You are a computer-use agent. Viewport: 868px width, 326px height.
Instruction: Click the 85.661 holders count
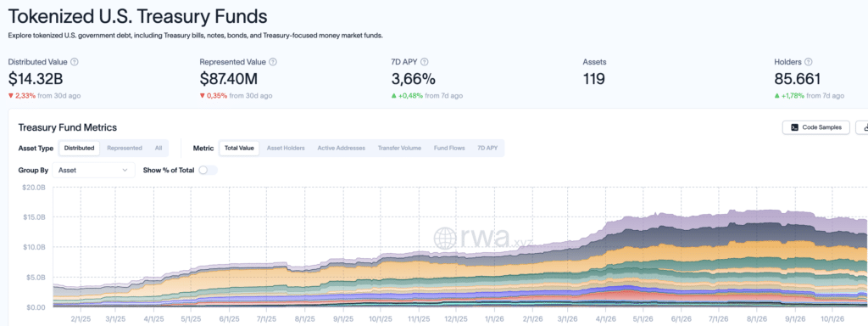(x=797, y=79)
